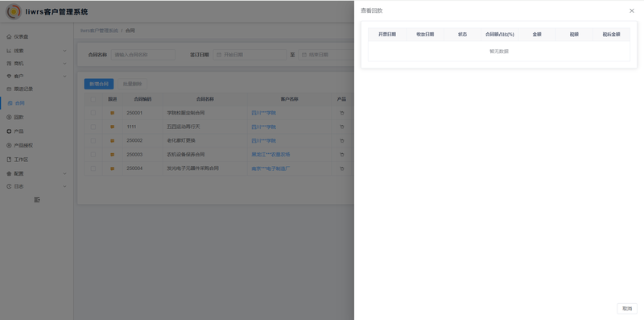Image resolution: width=644 pixels, height=320 pixels.
Task: Go to 仪表盘 in the sidebar
Action: coord(37,36)
